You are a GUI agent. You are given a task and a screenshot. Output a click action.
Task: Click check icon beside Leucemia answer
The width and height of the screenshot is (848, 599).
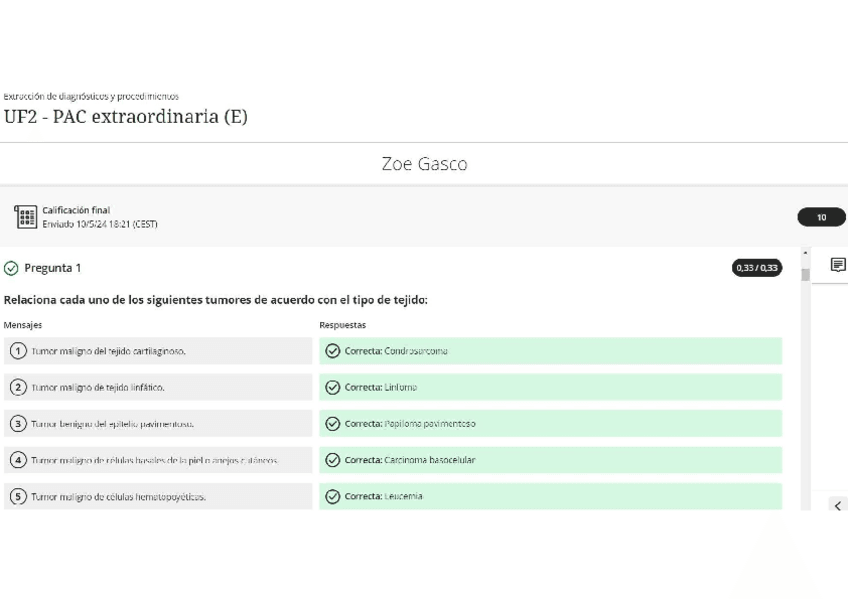[x=333, y=496]
